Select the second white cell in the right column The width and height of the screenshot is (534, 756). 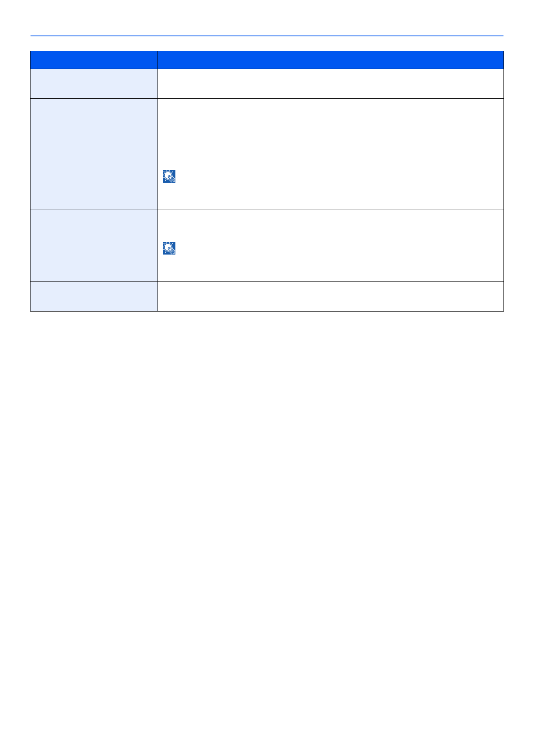(330, 118)
